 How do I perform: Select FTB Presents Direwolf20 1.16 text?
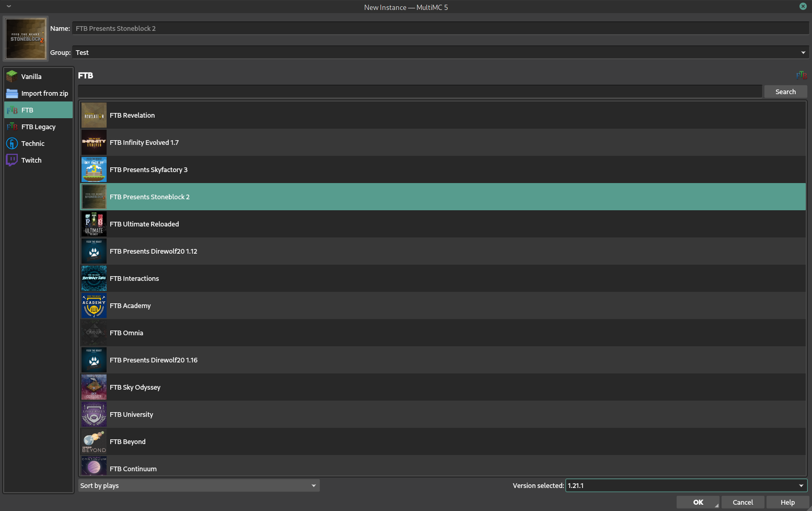(154, 360)
